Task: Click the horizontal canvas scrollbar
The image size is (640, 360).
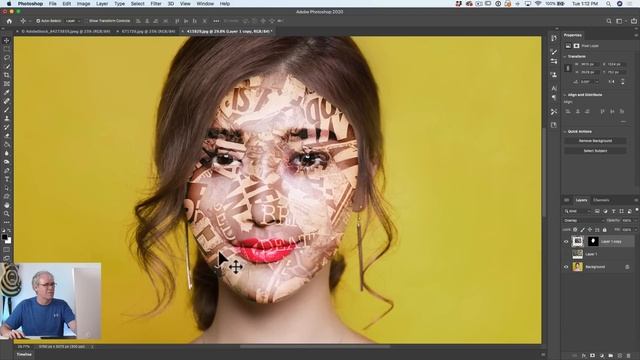Action: (315, 347)
